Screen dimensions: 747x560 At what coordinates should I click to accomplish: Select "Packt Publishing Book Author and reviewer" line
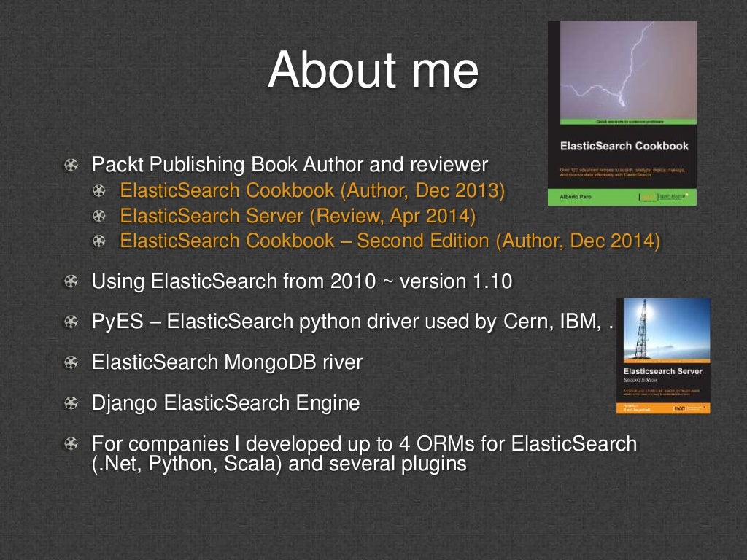(290, 165)
